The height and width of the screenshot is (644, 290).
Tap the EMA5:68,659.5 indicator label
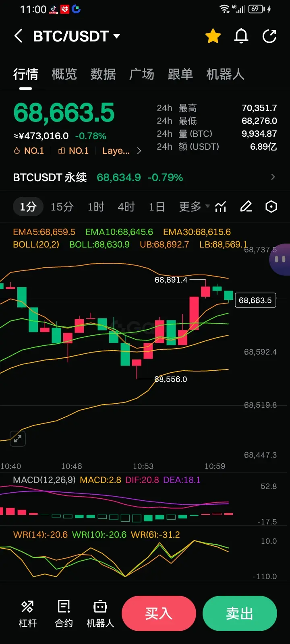click(44, 232)
